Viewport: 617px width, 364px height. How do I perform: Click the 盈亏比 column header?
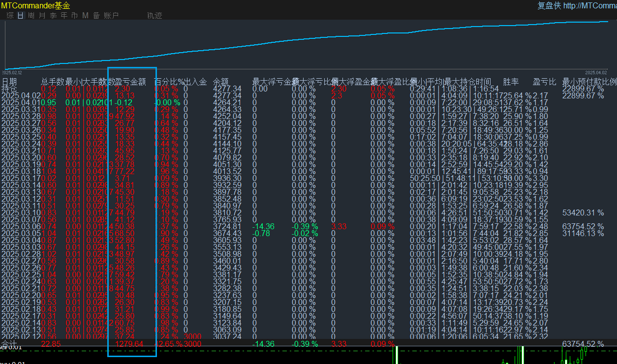click(x=545, y=82)
